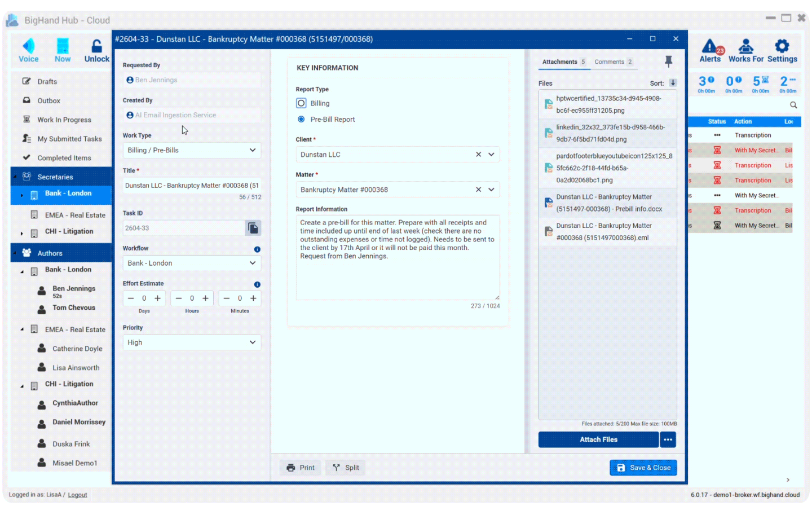Clear the Dunstan LLC client selection

(x=478, y=155)
